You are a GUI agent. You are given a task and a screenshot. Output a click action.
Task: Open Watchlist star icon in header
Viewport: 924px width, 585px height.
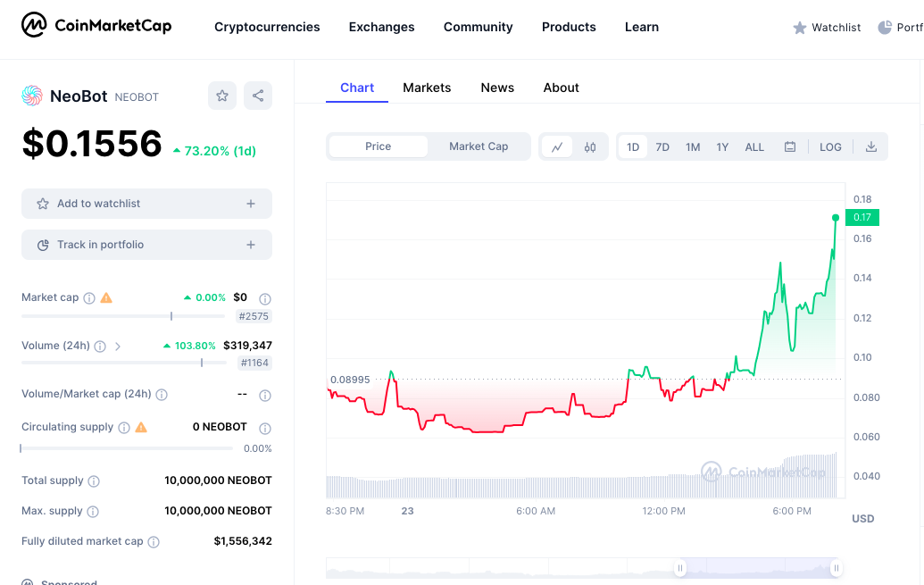800,28
